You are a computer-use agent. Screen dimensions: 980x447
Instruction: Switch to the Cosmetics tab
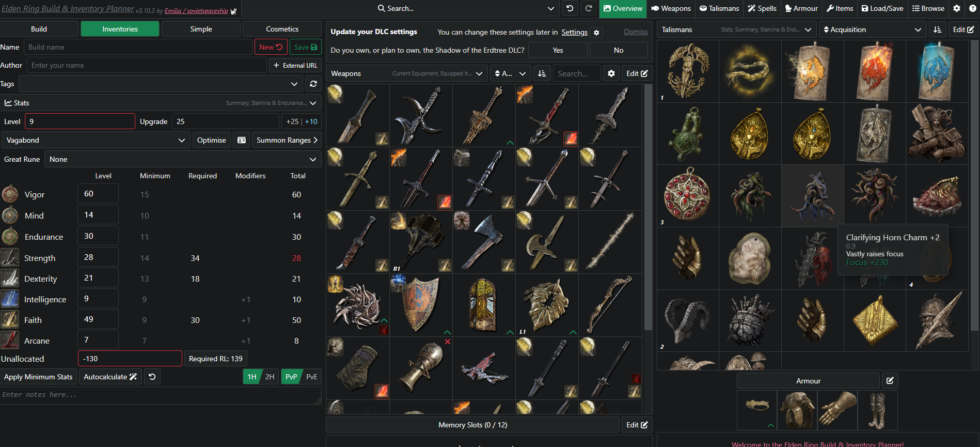point(282,29)
